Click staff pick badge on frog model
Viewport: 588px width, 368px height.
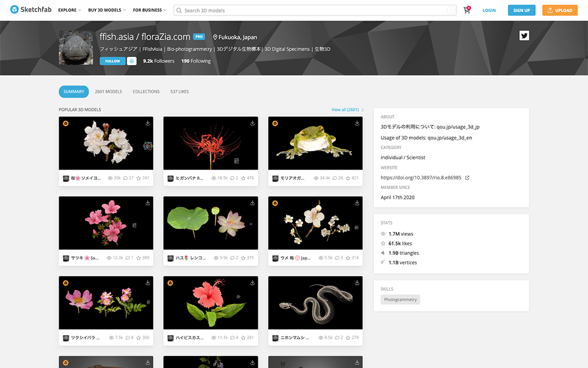click(x=275, y=123)
